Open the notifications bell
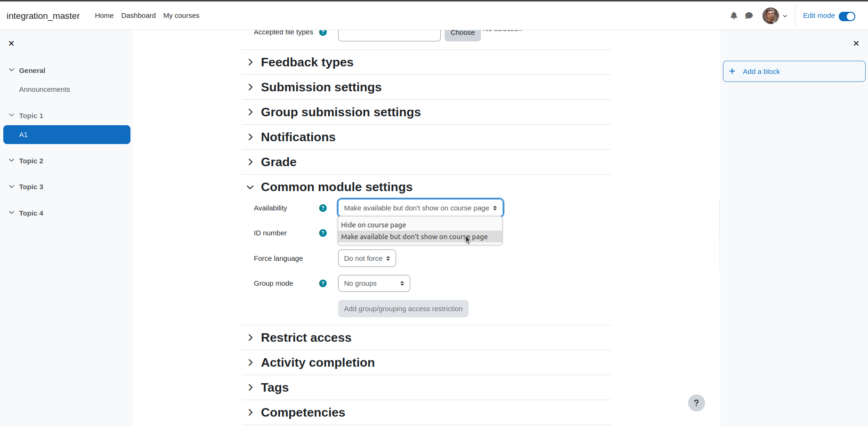 coord(734,16)
